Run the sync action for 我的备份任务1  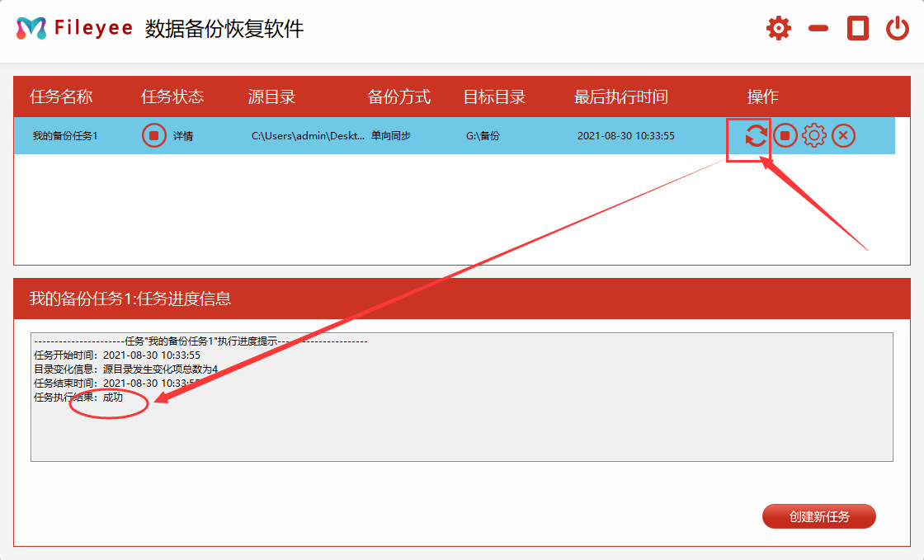coord(756,135)
